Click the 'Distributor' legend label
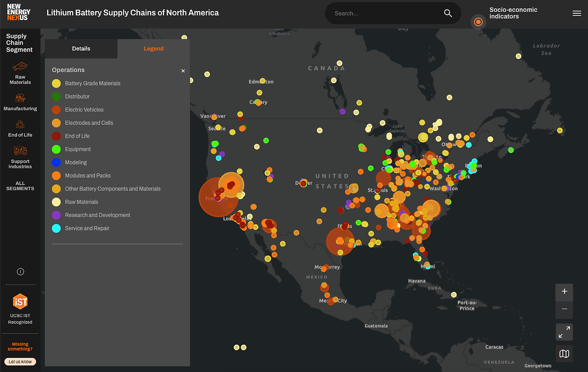This screenshot has width=588, height=372. [x=77, y=96]
